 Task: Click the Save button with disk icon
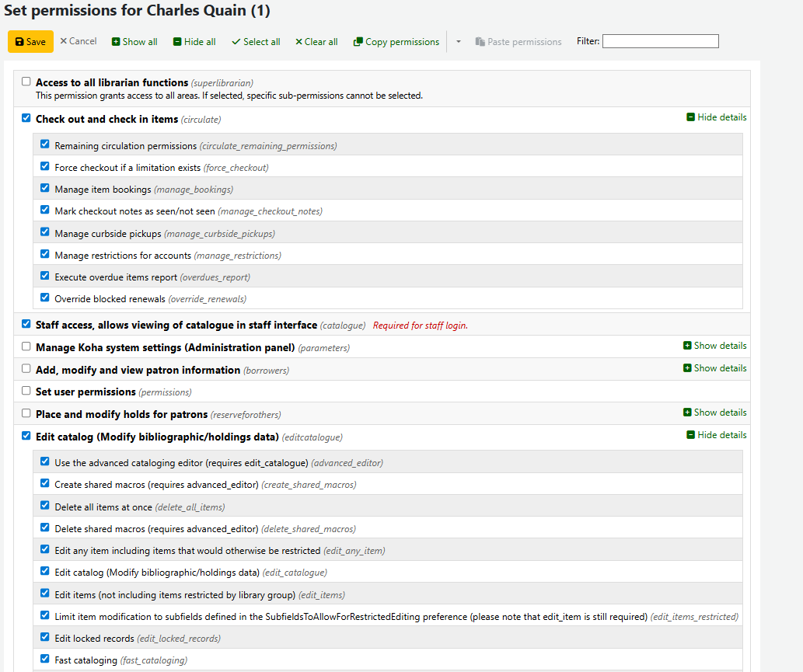point(31,42)
